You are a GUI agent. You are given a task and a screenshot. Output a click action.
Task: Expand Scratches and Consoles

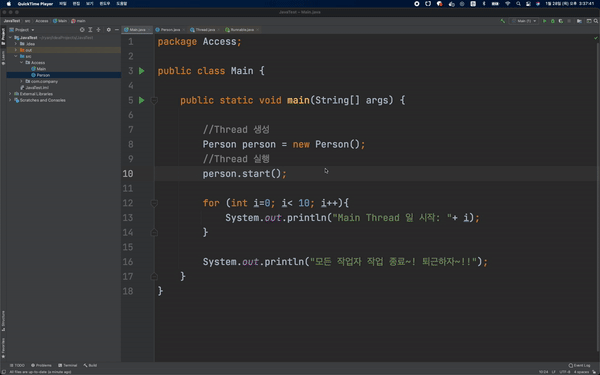pos(10,100)
